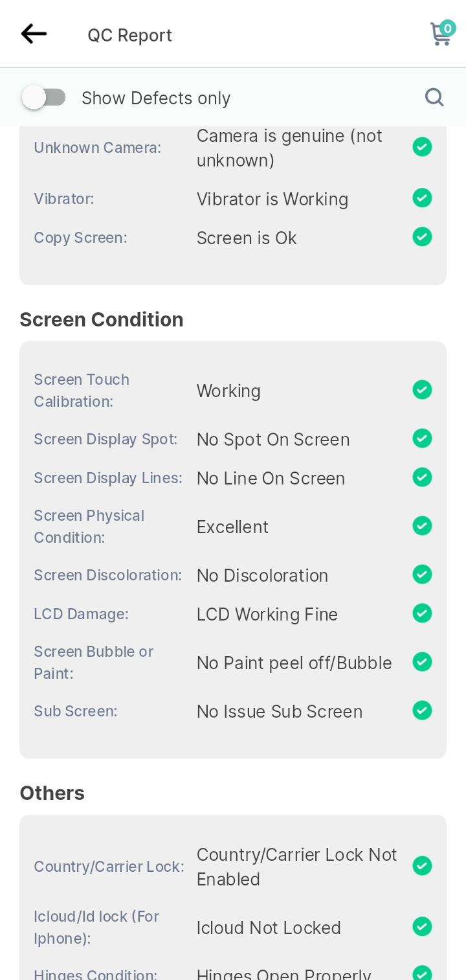Tap the search magnifier icon
The image size is (466, 980).
point(434,97)
